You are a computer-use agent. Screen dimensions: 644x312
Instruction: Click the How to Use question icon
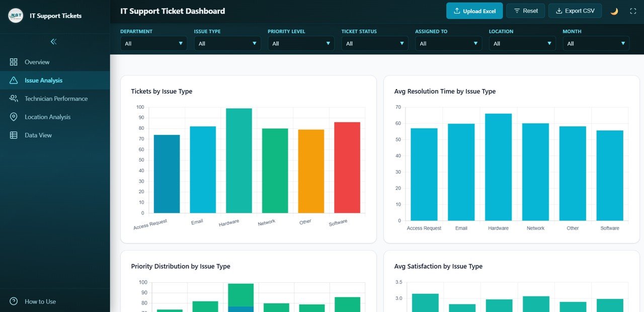(x=14, y=301)
